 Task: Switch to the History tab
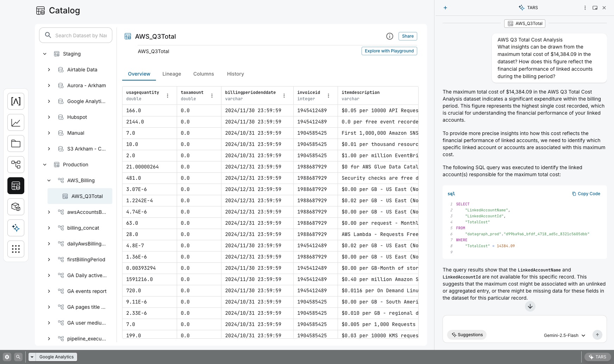pyautogui.click(x=236, y=74)
